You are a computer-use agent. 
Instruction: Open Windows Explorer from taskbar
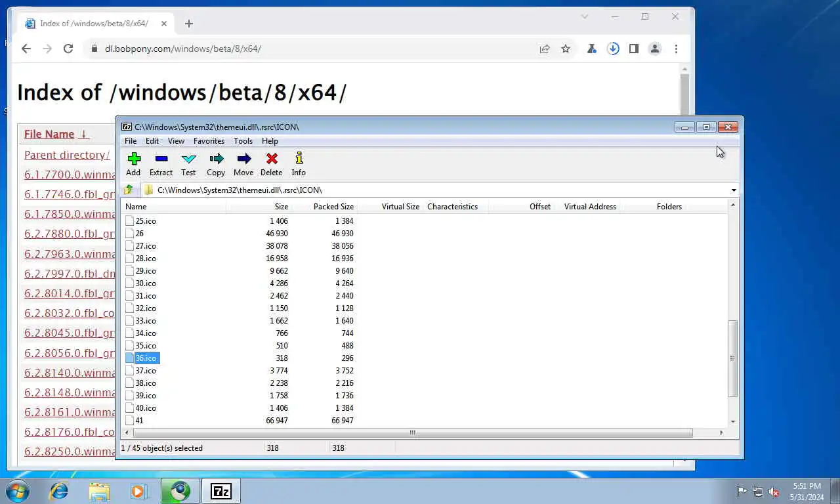pos(99,491)
